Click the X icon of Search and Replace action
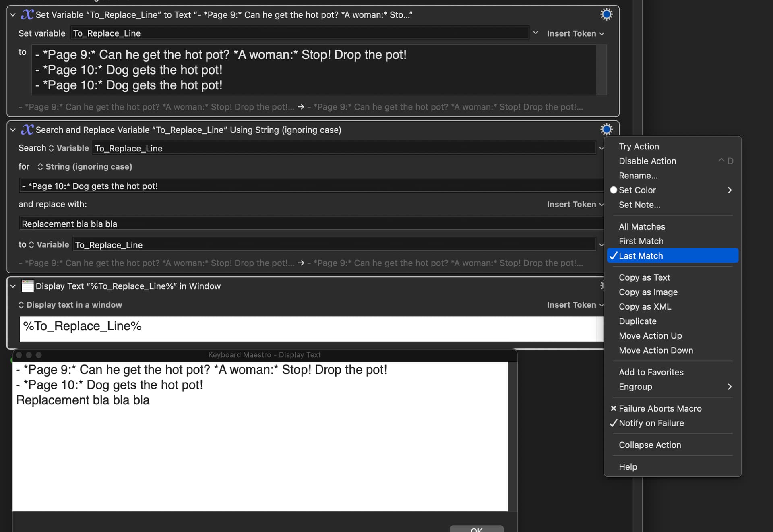The height and width of the screenshot is (532, 773). tap(27, 130)
